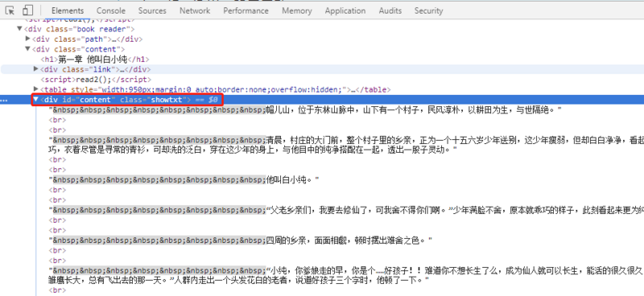Select the script read2() line
This screenshot has height=296, width=644.
[96, 80]
